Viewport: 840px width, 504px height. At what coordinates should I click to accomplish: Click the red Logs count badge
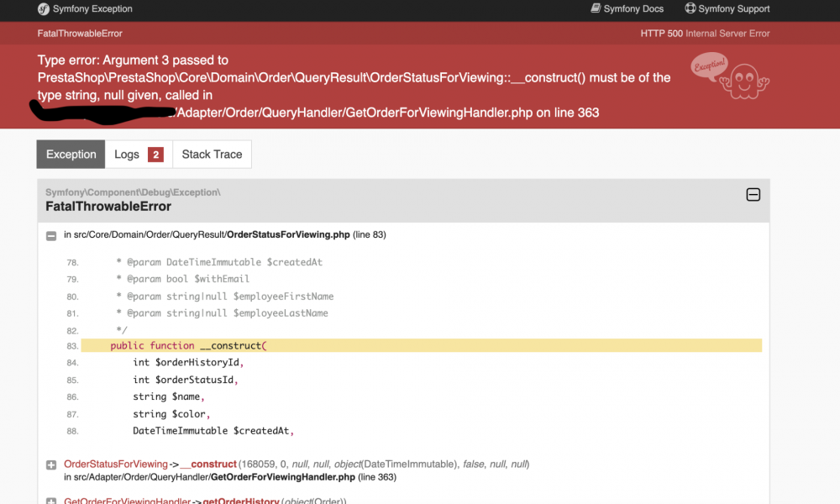click(155, 155)
